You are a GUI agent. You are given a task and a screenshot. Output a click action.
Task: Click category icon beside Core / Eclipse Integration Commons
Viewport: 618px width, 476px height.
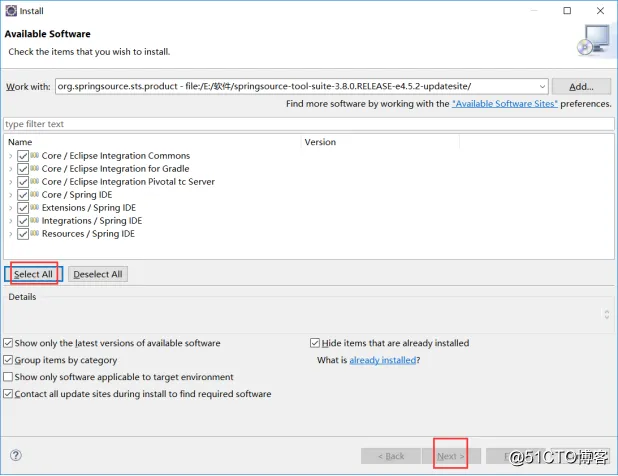(x=35, y=155)
